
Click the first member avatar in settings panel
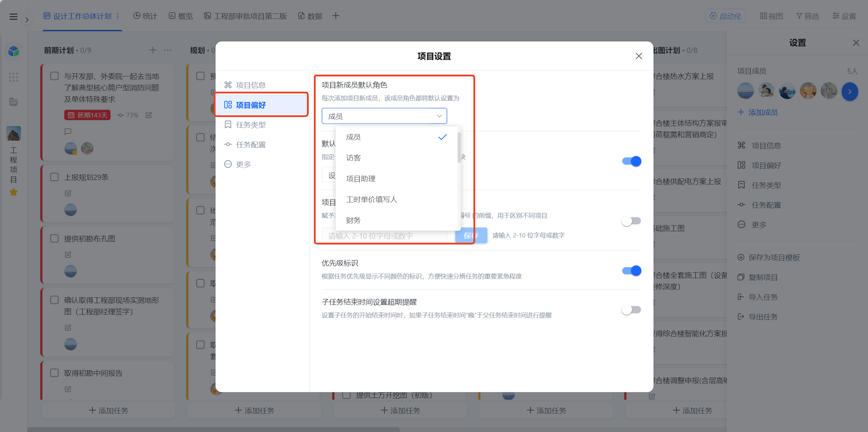[746, 91]
